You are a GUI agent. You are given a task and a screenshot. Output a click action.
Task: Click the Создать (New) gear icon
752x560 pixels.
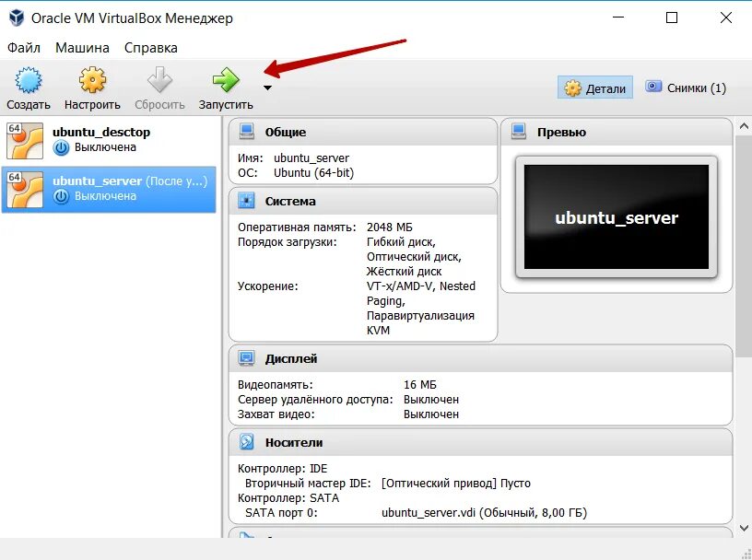tap(29, 79)
